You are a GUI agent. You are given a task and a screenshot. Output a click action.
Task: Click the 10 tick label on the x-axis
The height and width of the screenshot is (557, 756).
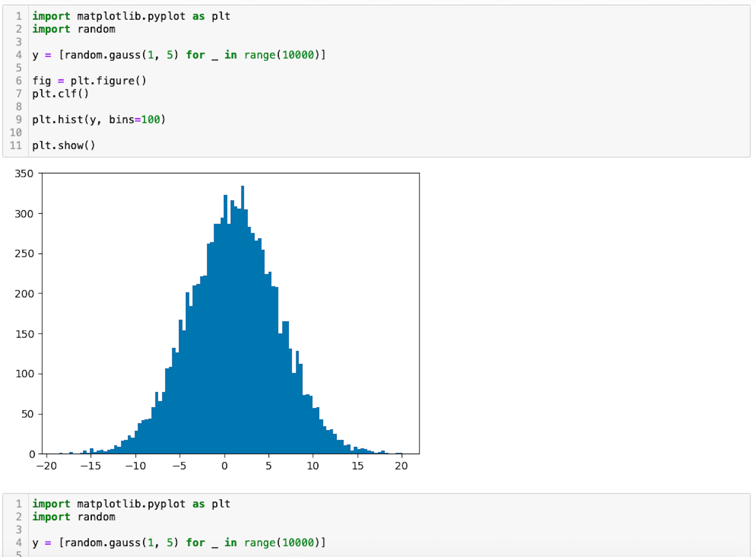[313, 466]
